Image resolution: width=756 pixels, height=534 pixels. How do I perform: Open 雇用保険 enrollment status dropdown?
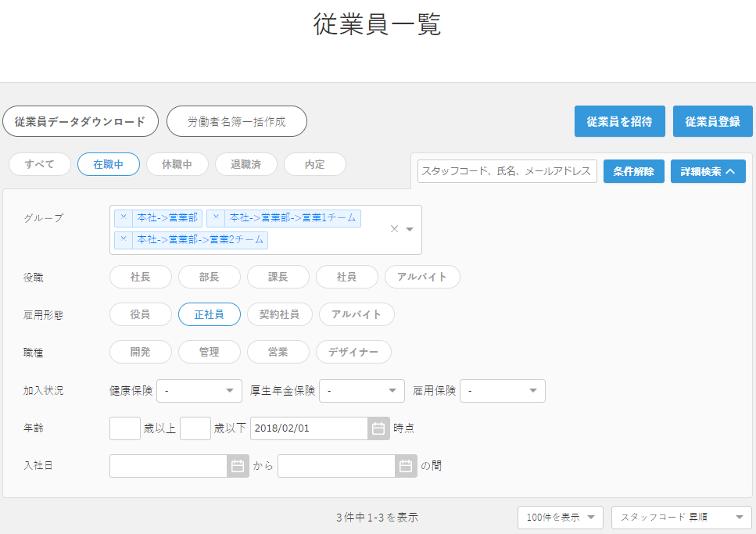(x=502, y=390)
